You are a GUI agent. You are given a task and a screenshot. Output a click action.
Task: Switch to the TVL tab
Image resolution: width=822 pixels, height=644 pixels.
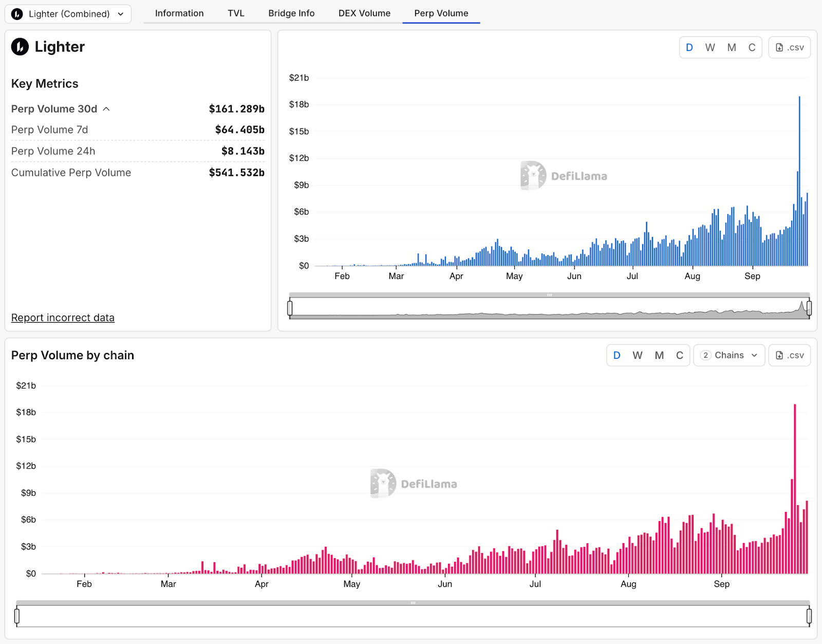point(236,13)
